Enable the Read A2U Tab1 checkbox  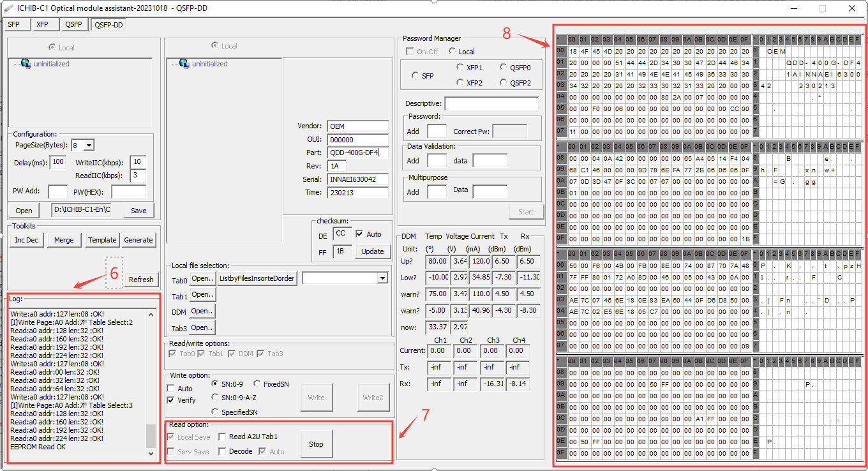(x=222, y=437)
